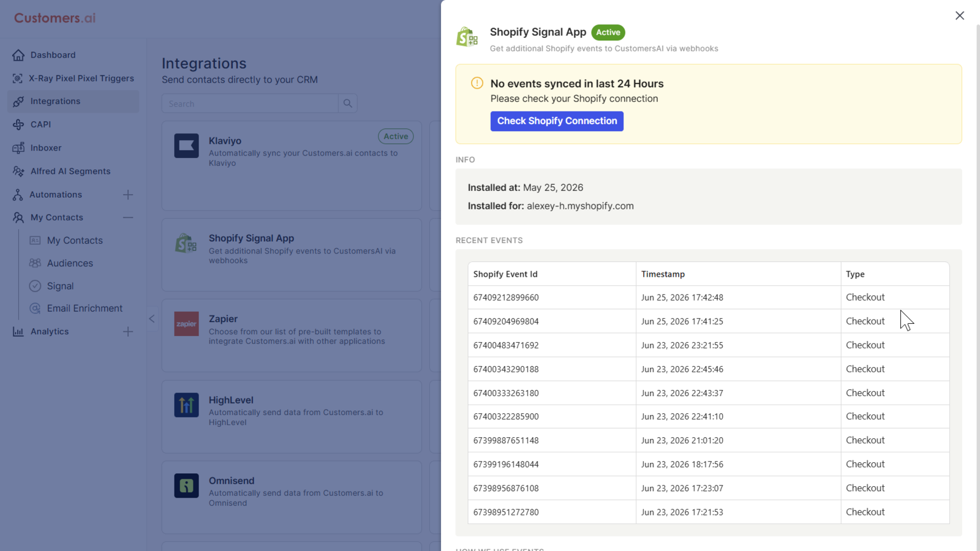Screen dimensions: 980x551
Task: Click the Active badge in panel header
Action: (x=608, y=32)
